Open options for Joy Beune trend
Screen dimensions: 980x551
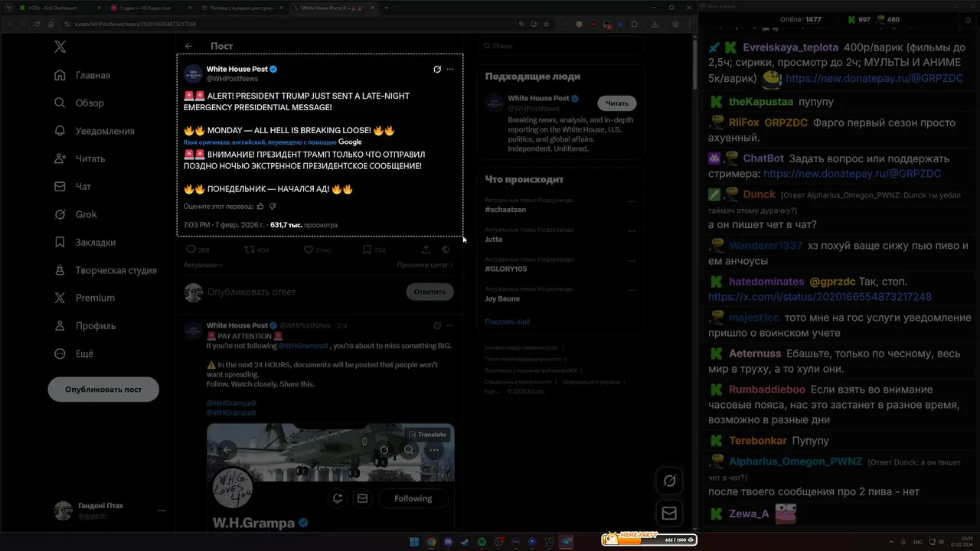click(632, 291)
